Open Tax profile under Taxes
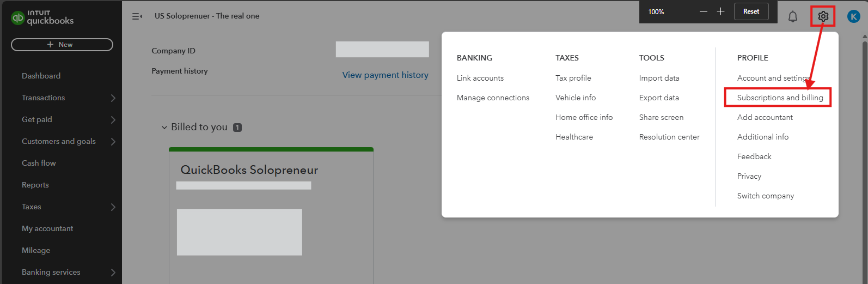Image resolution: width=868 pixels, height=284 pixels. click(x=573, y=78)
